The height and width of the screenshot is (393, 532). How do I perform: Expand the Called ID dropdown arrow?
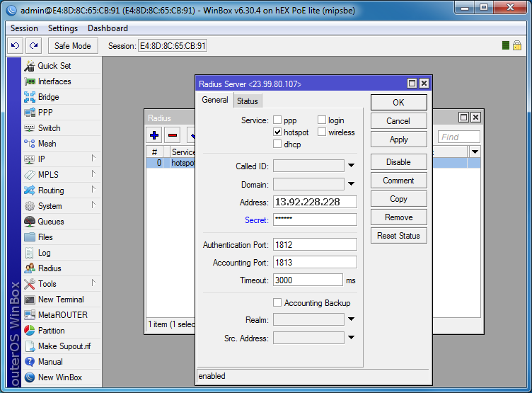pyautogui.click(x=351, y=166)
